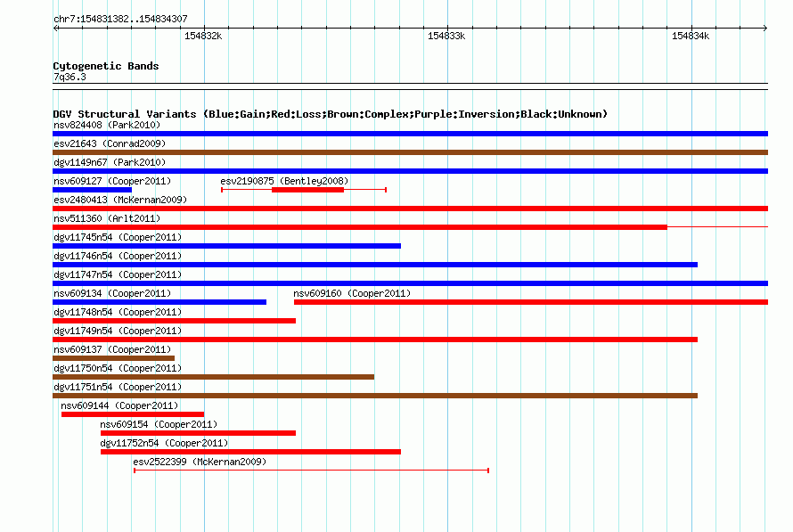
Task: Click the brown esv21643 complex variant bar
Action: point(410,152)
